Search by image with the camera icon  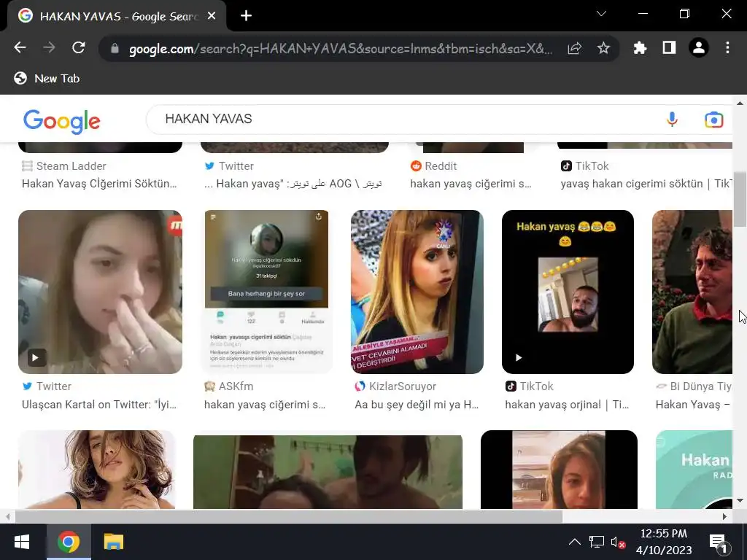pyautogui.click(x=713, y=120)
